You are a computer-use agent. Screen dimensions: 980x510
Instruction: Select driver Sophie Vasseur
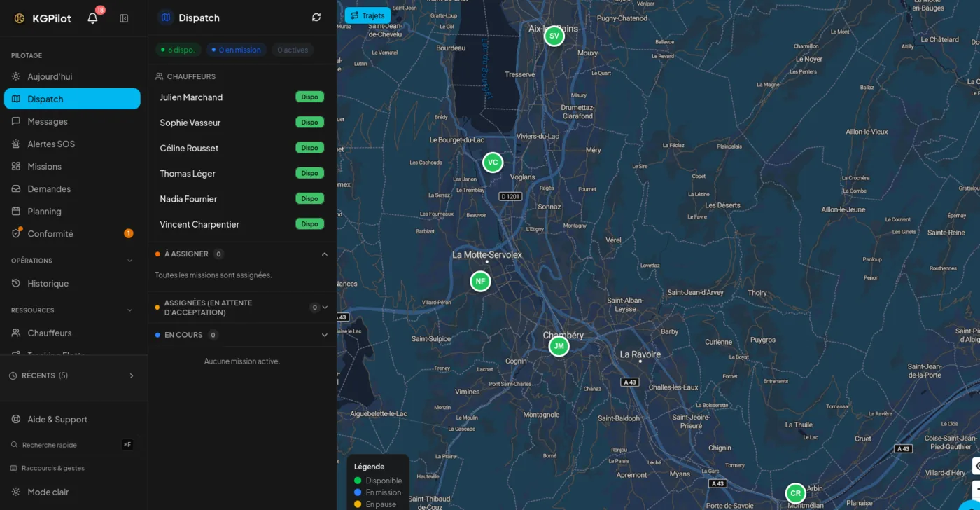click(241, 123)
